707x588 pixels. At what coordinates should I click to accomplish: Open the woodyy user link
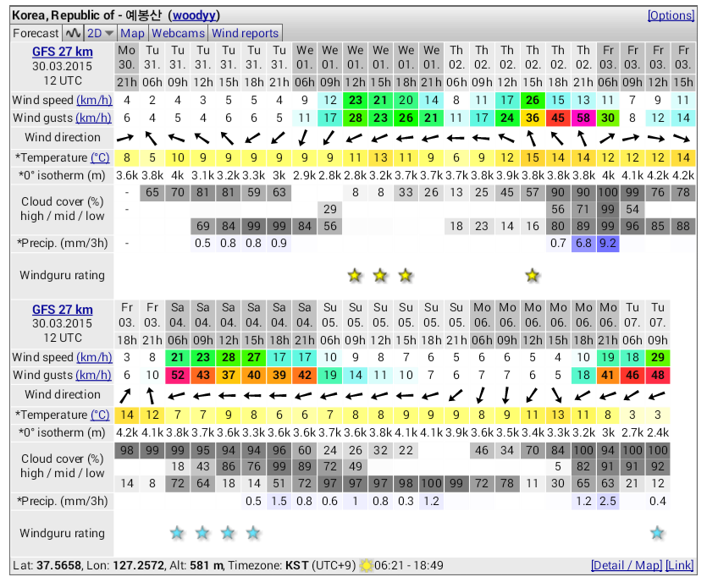[x=194, y=15]
